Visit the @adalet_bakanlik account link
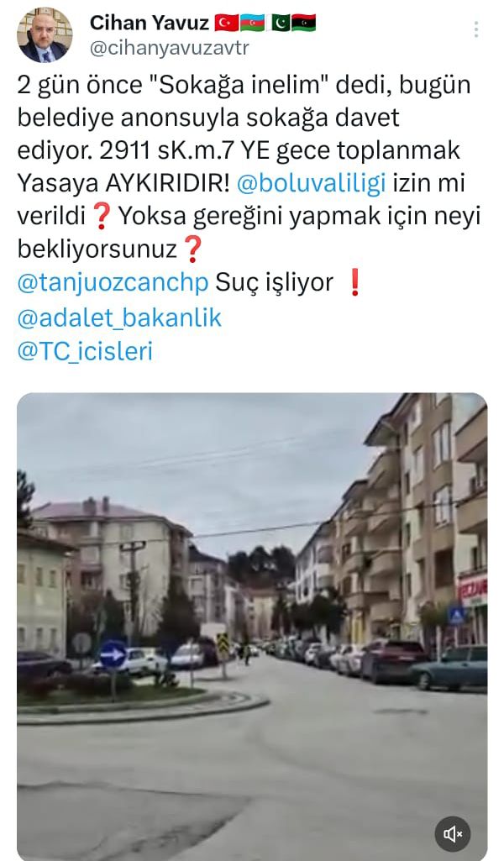The image size is (504, 861). tap(119, 318)
